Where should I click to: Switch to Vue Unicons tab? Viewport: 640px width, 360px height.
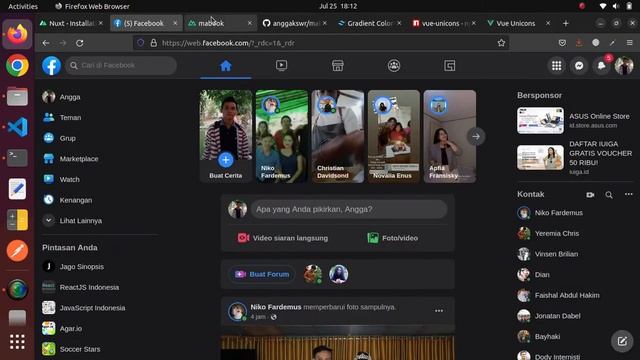point(519,23)
